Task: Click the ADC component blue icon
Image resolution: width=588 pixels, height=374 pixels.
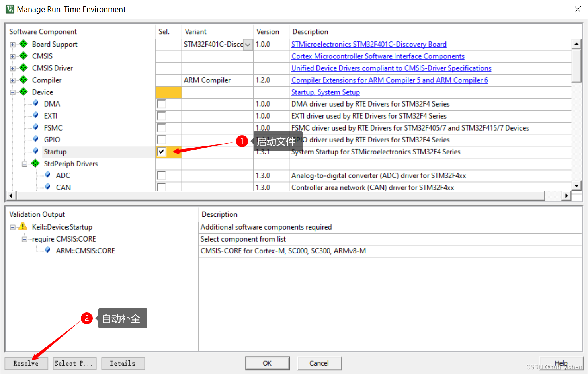Action: 48,175
